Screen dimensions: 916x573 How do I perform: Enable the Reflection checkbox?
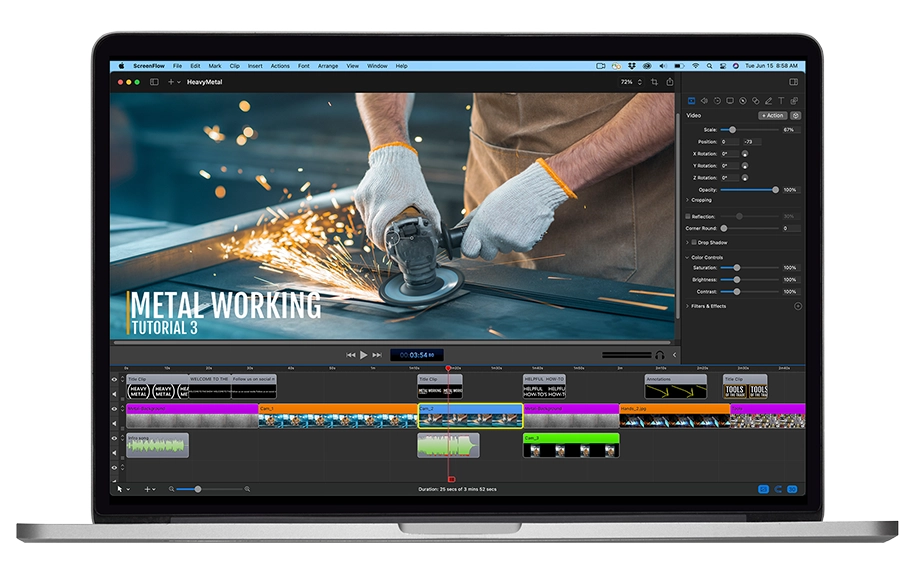pyautogui.click(x=688, y=216)
